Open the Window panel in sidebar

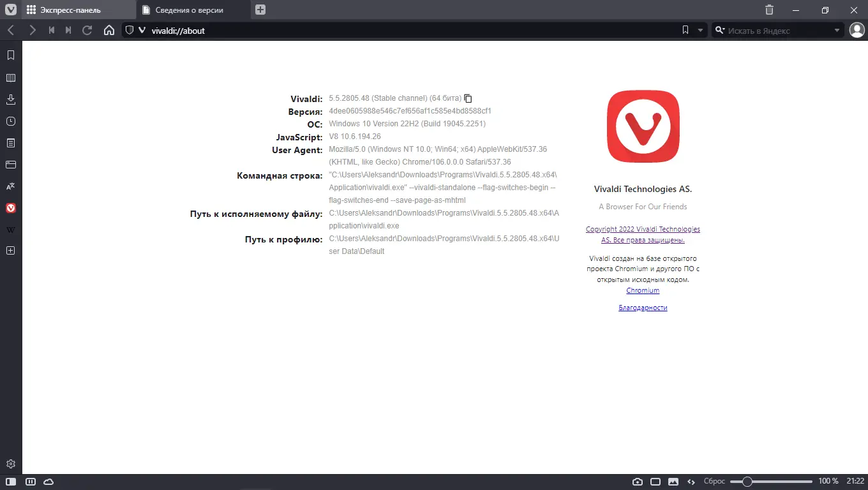[11, 165]
